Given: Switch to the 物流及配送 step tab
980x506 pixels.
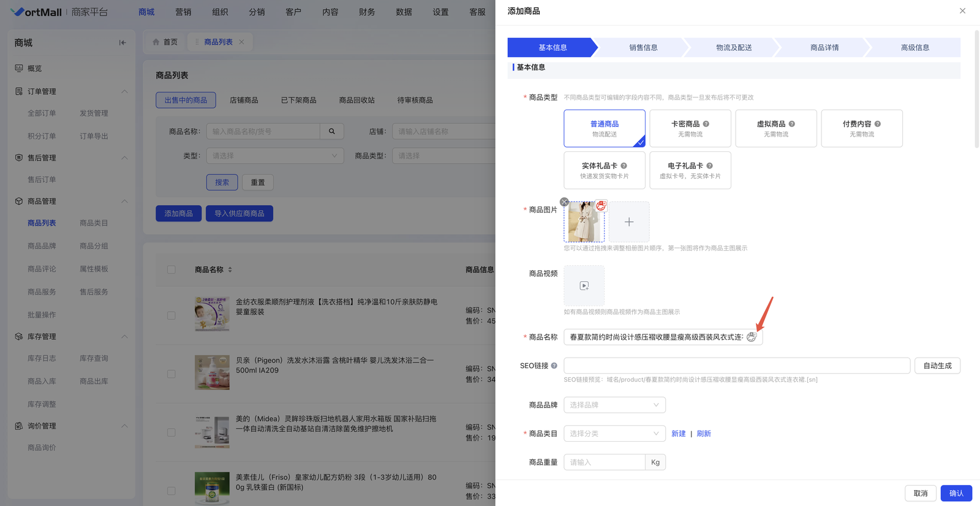Looking at the screenshot, I should [734, 47].
